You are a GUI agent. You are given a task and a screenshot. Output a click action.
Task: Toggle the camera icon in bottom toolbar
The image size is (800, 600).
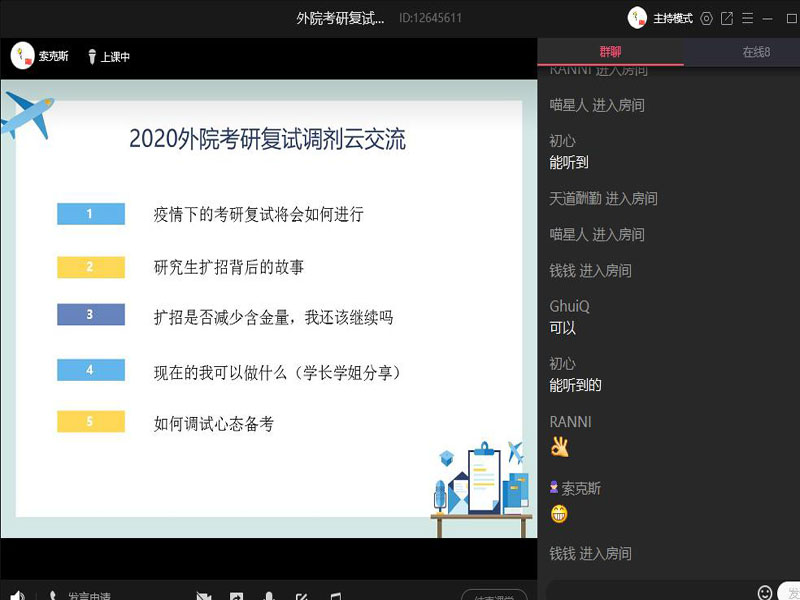(204, 597)
